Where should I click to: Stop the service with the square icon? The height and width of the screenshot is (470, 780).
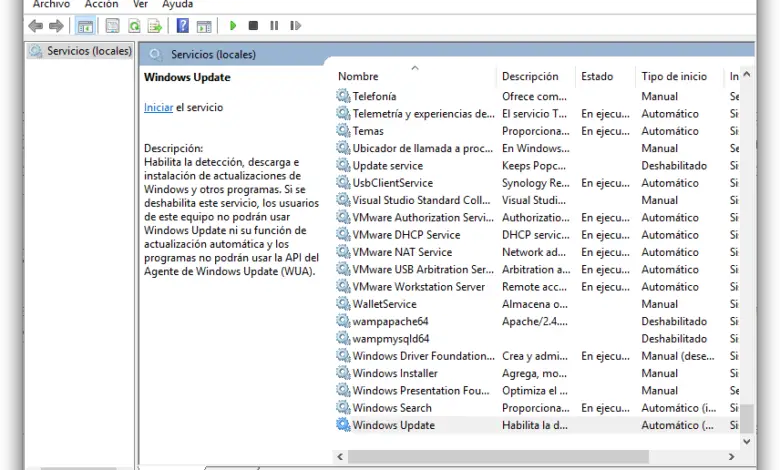click(x=253, y=25)
